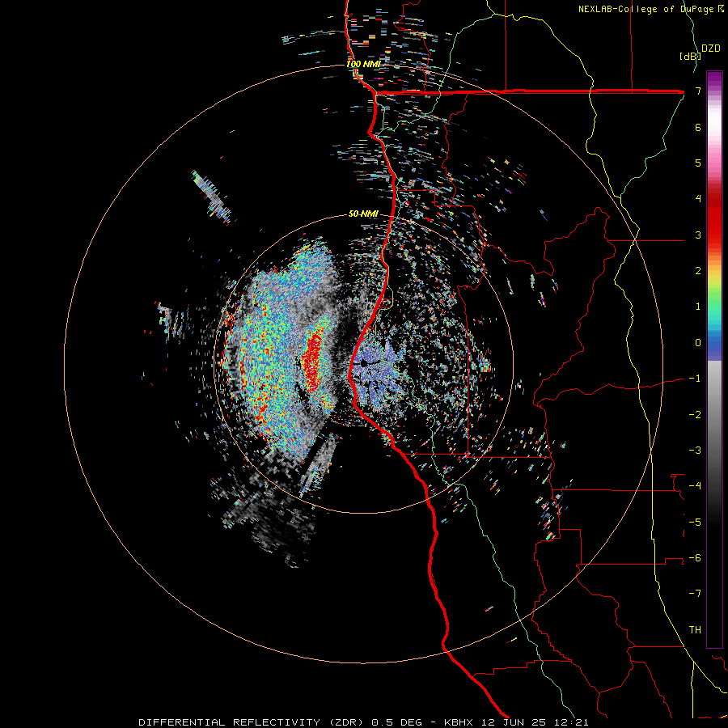Image resolution: width=728 pixels, height=728 pixels.
Task: Click the 5 dB tick label
Action: [698, 163]
